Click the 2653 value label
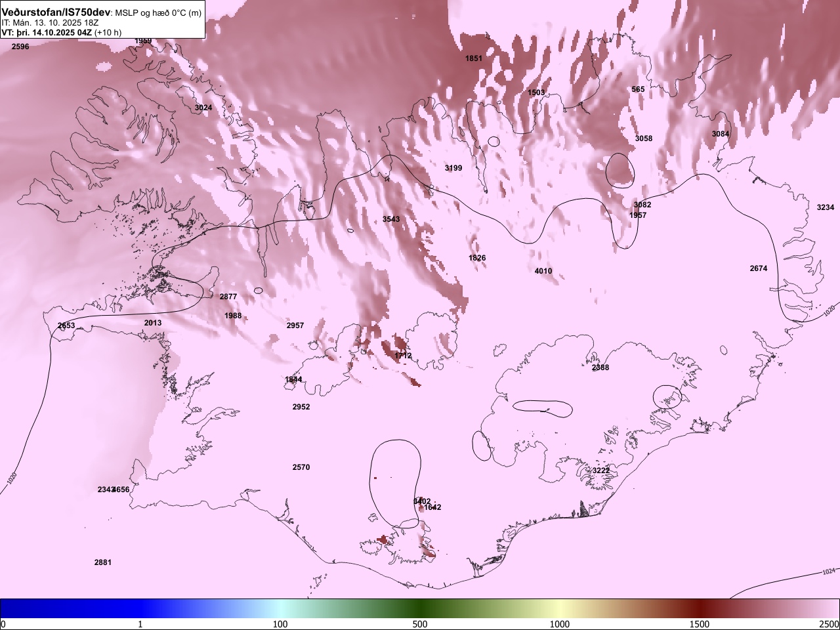This screenshot has height=630, width=840. (66, 325)
